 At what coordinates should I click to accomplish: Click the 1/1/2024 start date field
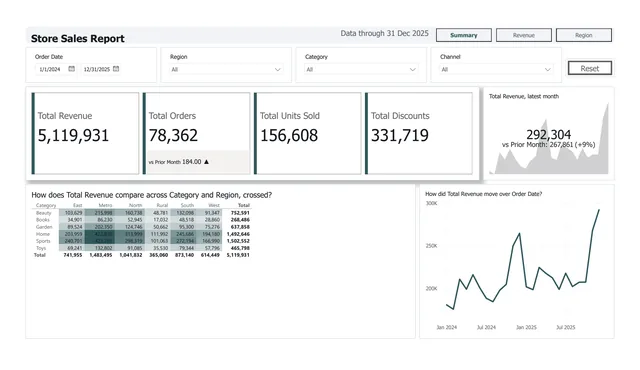coord(50,69)
